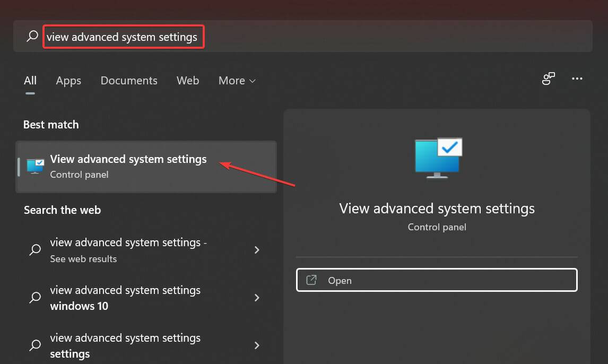
Task: Switch to the Apps tab
Action: tap(68, 81)
